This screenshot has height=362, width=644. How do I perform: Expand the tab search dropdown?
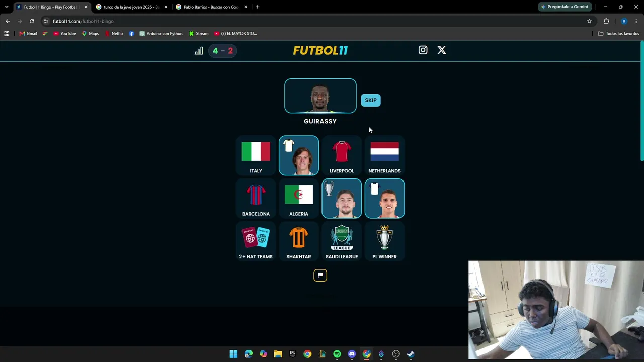point(6,7)
